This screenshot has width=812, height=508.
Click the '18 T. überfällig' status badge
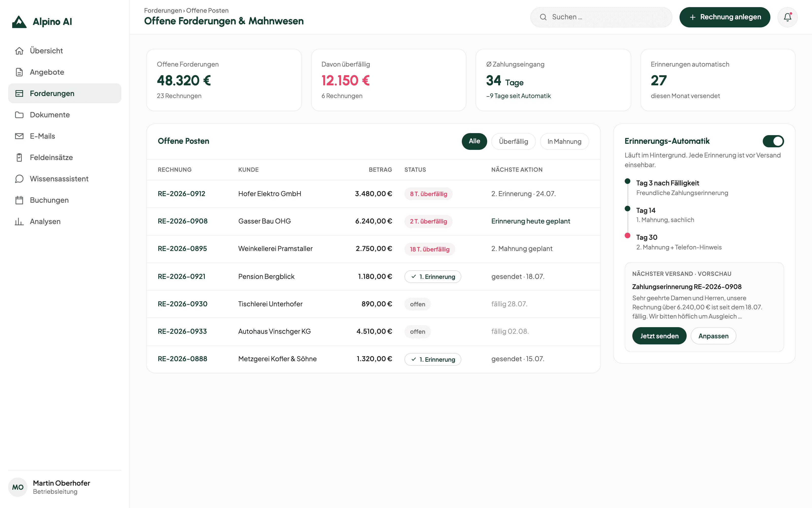tap(430, 249)
